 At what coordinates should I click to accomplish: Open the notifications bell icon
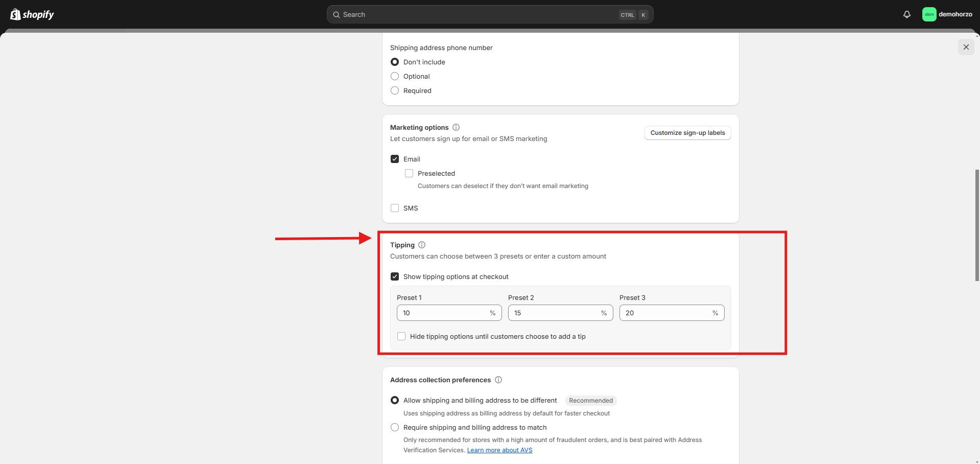(906, 14)
